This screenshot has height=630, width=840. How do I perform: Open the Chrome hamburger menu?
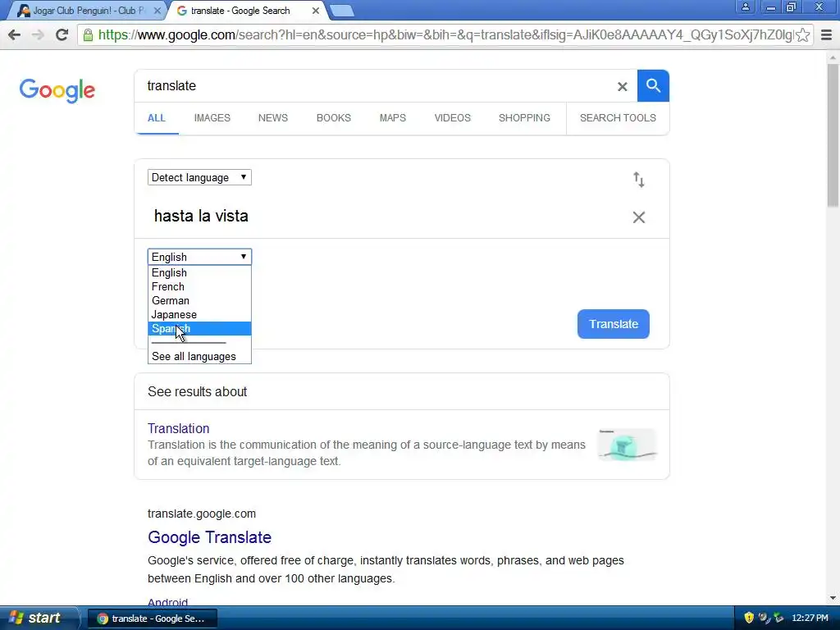827,35
